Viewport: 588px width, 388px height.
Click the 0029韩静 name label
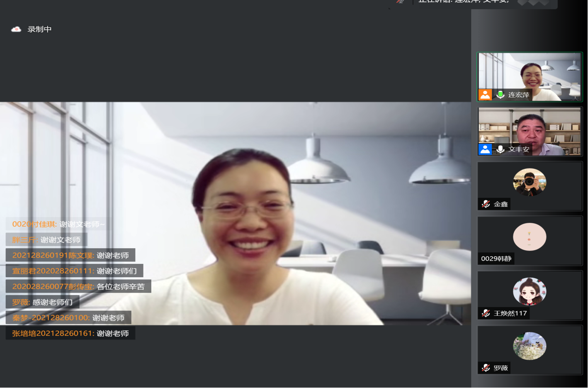tap(496, 259)
